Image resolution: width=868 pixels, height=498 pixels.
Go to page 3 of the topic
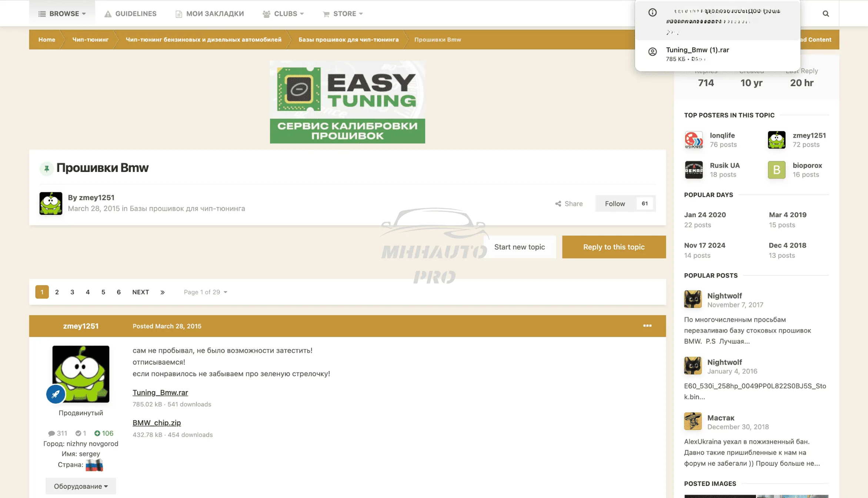click(72, 292)
